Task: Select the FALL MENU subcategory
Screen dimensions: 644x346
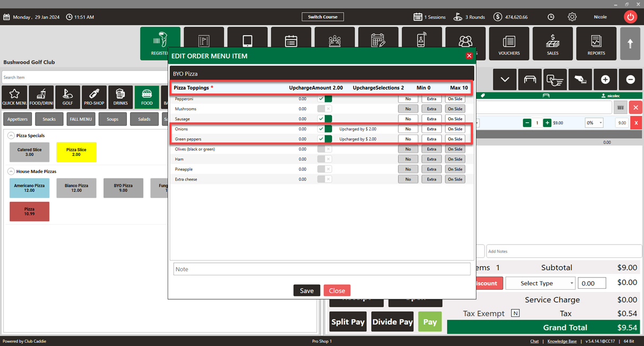Action: point(81,119)
